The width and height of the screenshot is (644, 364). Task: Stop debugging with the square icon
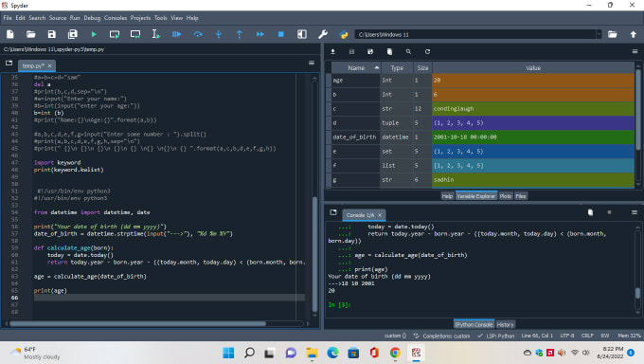tap(281, 34)
